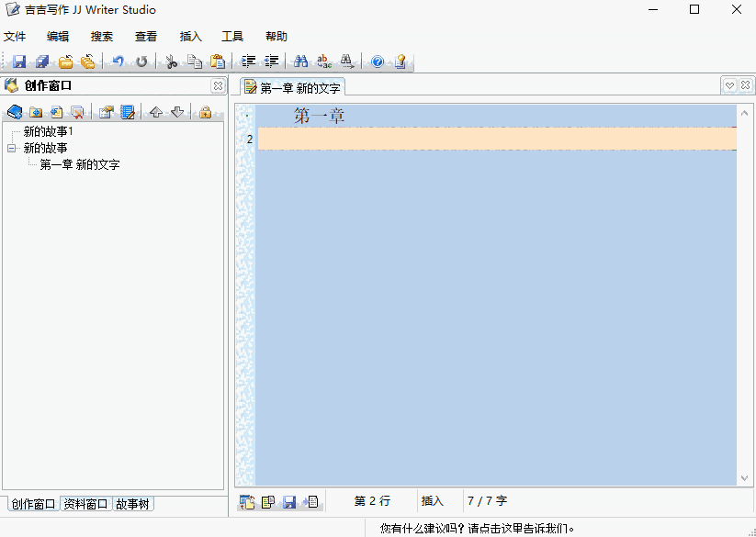Viewport: 756px width, 537px height.
Task: Click the gray Redo arrow
Action: click(x=141, y=62)
